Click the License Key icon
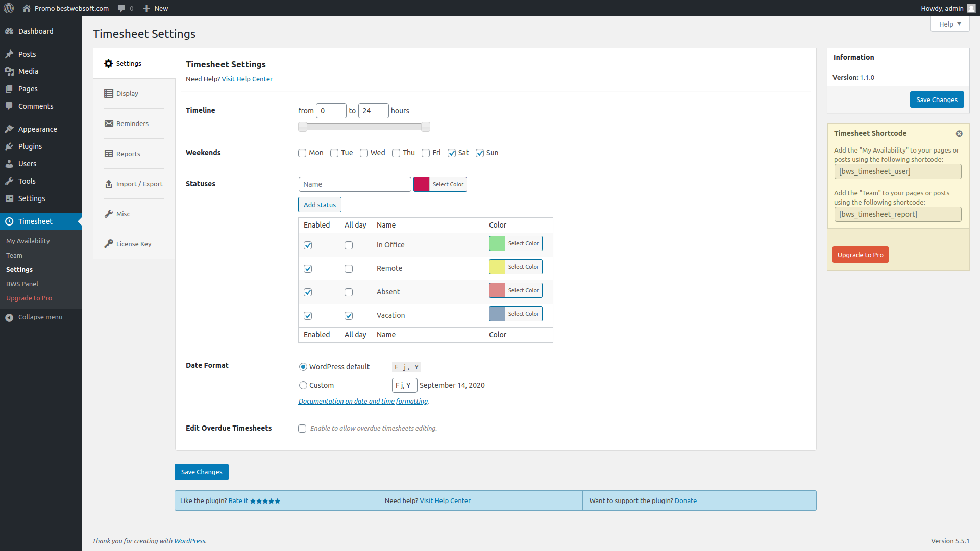Viewport: 980px width, 551px height. 108,244
